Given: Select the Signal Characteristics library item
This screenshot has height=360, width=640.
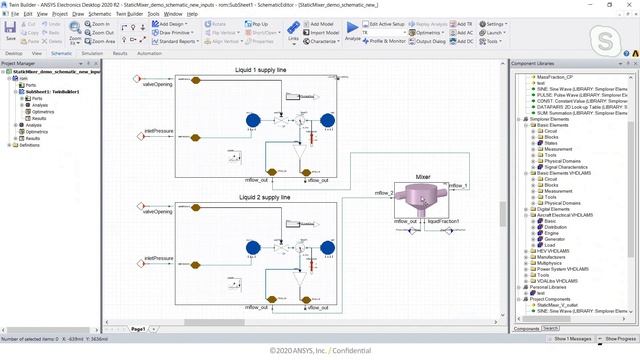Looking at the screenshot, I should (566, 167).
